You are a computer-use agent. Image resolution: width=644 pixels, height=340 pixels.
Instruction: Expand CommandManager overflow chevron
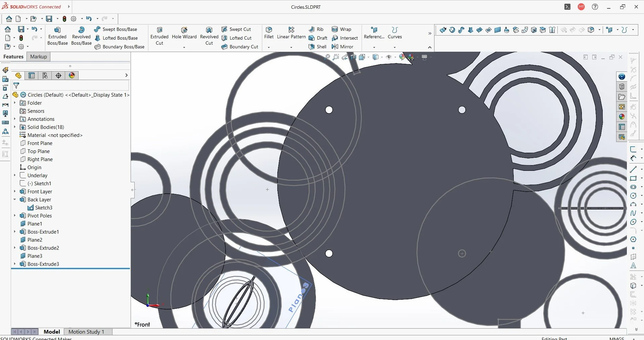429,34
